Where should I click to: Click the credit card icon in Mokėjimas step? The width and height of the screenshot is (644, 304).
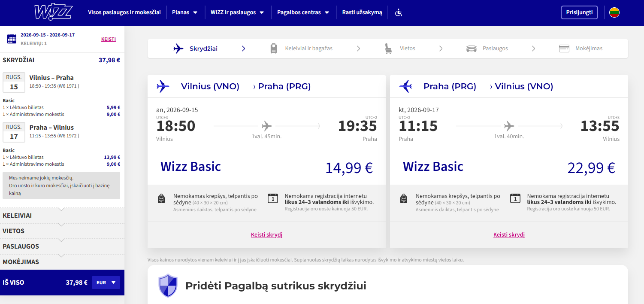[564, 49]
